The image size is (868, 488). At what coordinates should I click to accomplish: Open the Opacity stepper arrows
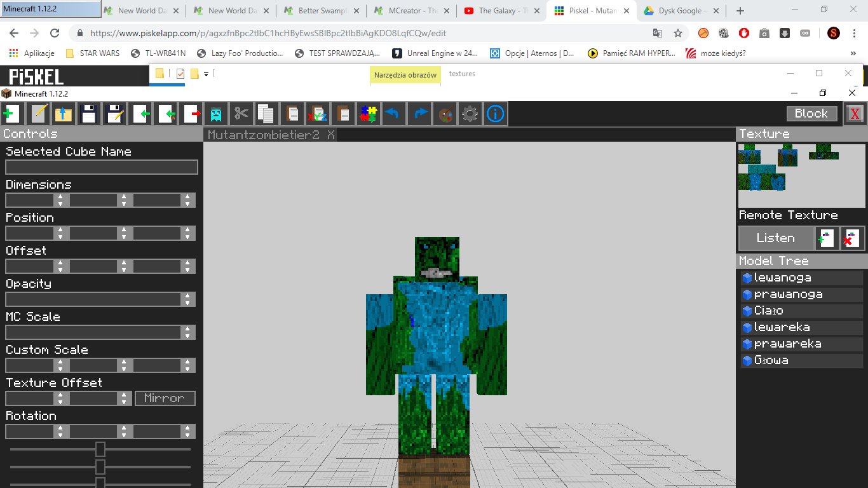tap(187, 299)
